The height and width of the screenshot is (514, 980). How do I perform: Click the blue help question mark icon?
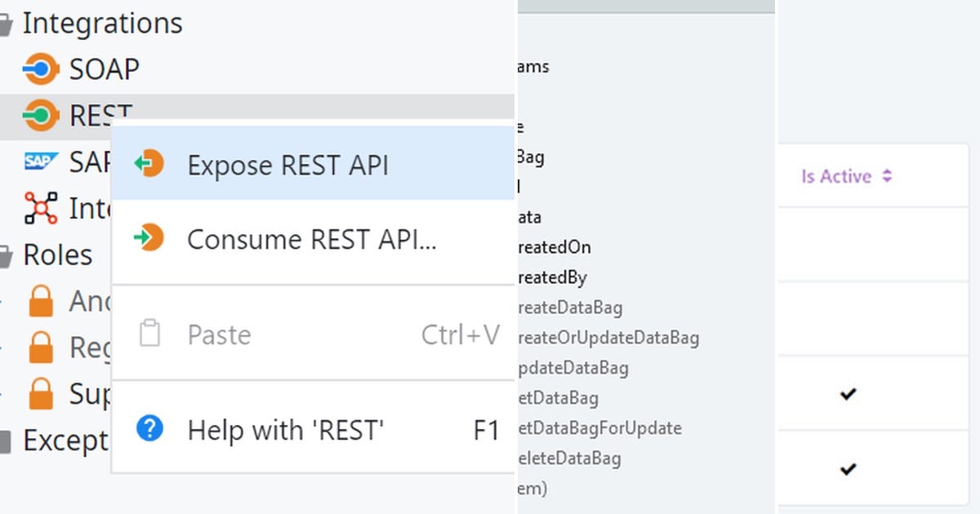click(150, 429)
